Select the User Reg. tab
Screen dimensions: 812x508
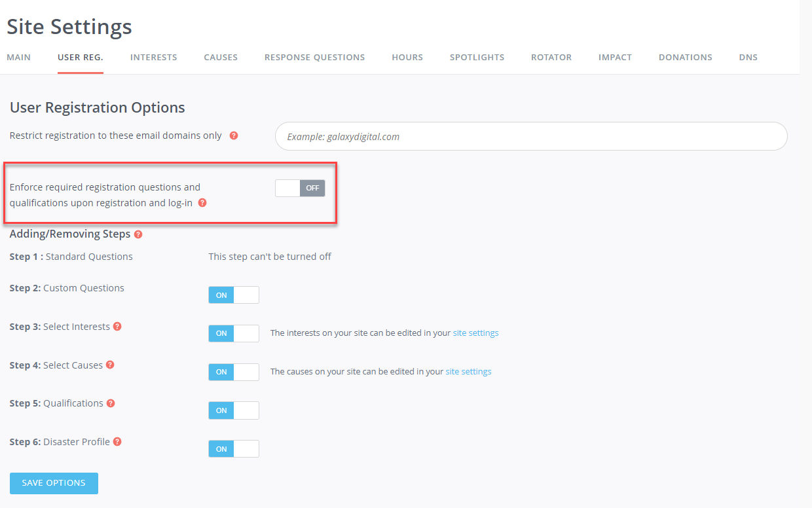click(x=81, y=58)
